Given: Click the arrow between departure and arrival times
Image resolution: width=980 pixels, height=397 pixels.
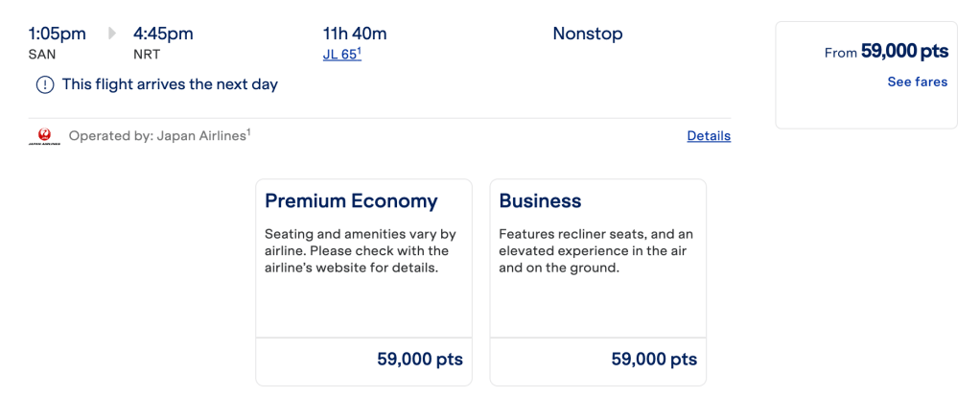Looking at the screenshot, I should (x=111, y=34).
